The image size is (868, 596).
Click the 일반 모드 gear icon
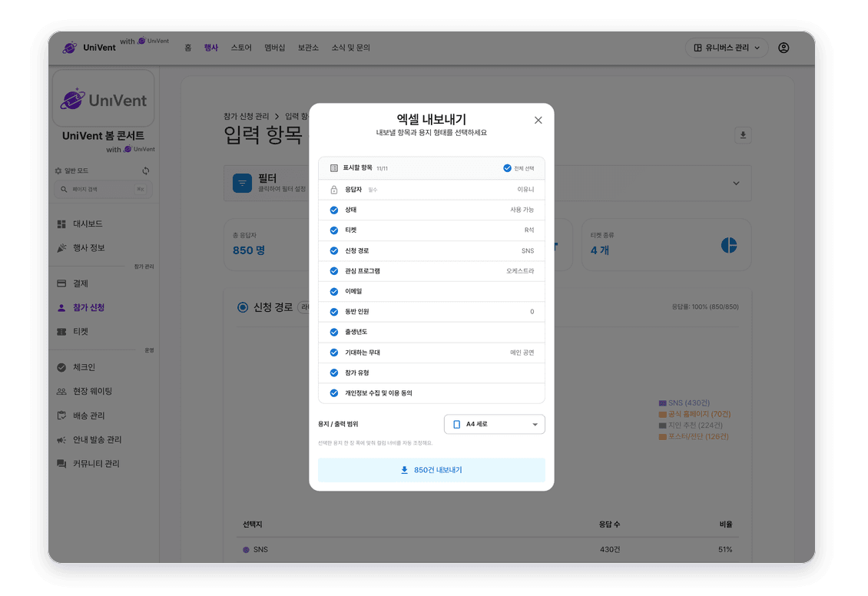click(x=58, y=171)
